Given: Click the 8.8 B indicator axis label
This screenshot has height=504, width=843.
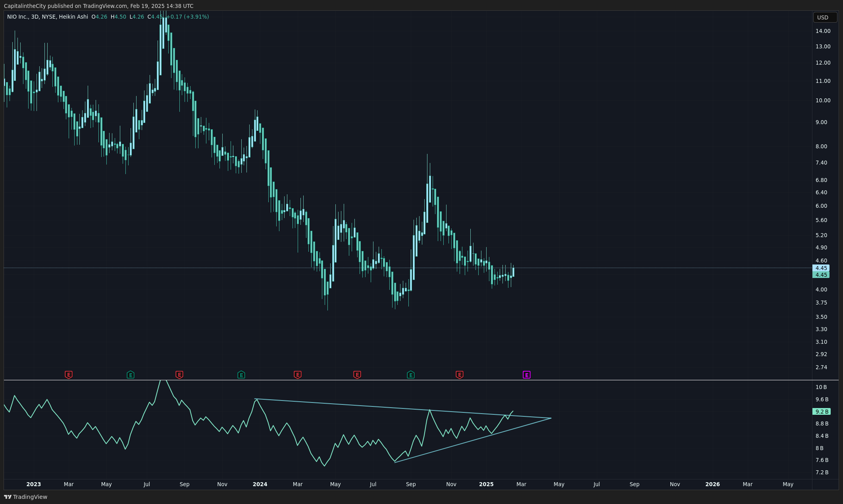Looking at the screenshot, I should click(822, 424).
